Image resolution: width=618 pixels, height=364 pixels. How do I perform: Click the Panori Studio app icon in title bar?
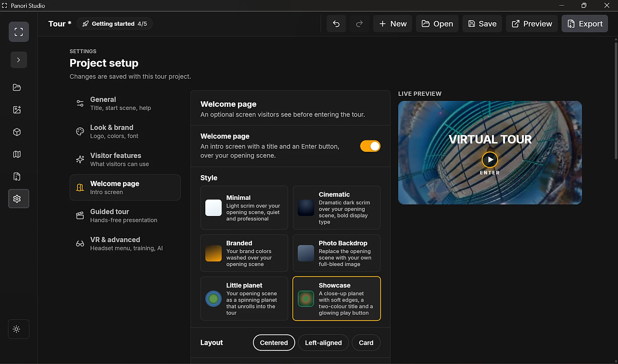(4, 5)
